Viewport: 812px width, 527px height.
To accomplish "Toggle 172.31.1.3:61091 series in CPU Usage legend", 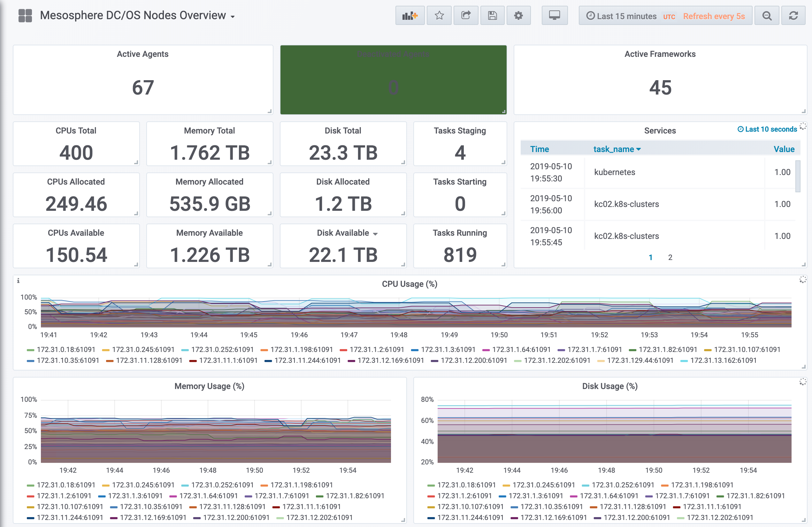I will (448, 350).
